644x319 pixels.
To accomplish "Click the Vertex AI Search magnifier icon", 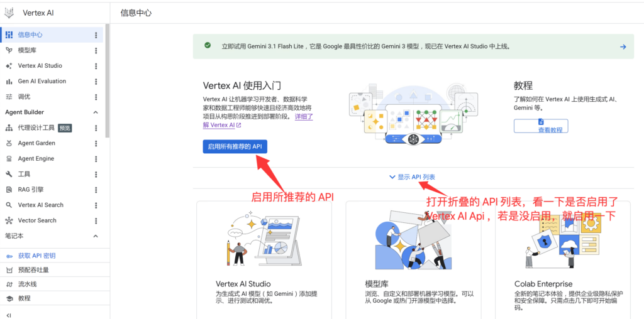I will 9,205.
